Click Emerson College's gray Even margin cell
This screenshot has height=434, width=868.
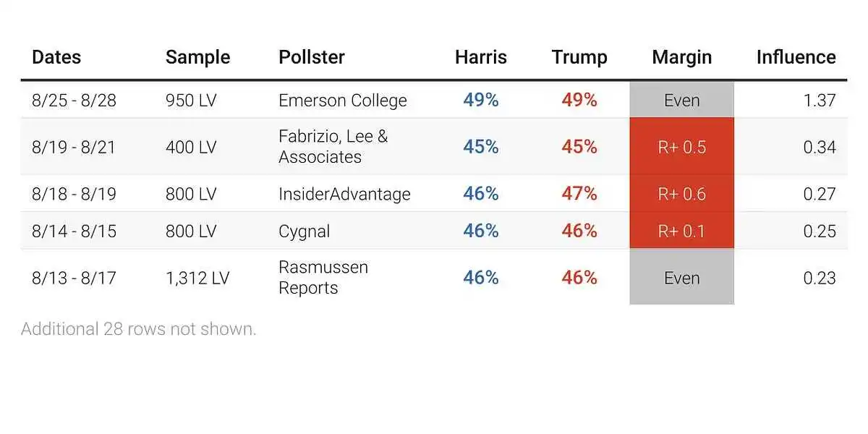(681, 101)
